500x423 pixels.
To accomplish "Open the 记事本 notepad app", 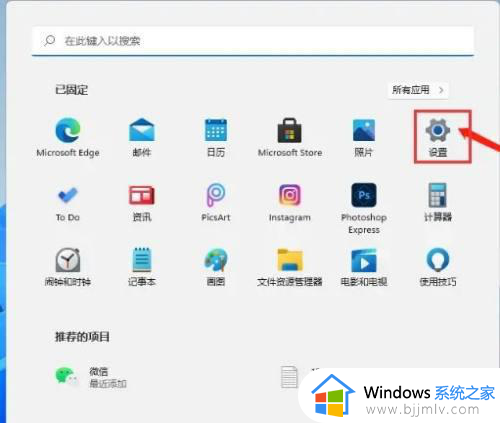I will coord(142,267).
